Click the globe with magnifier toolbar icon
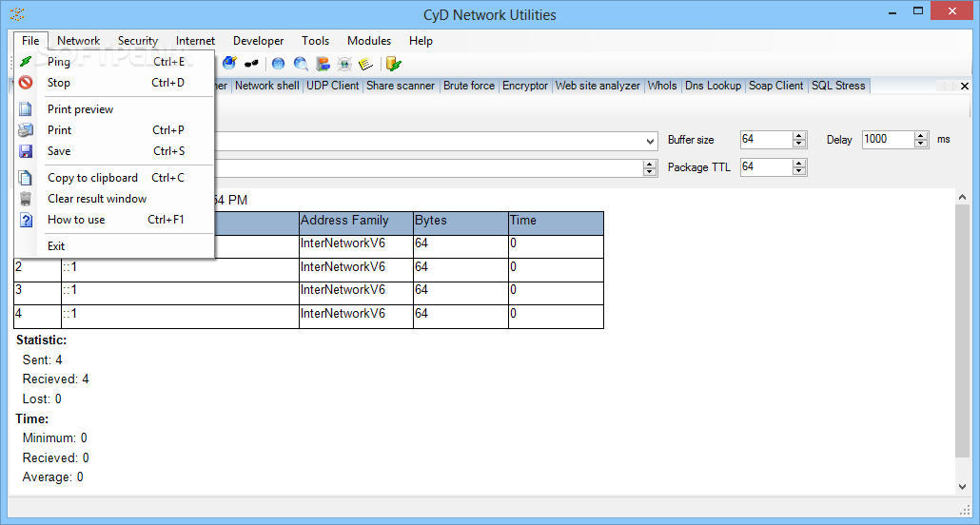The image size is (980, 525). (x=302, y=64)
